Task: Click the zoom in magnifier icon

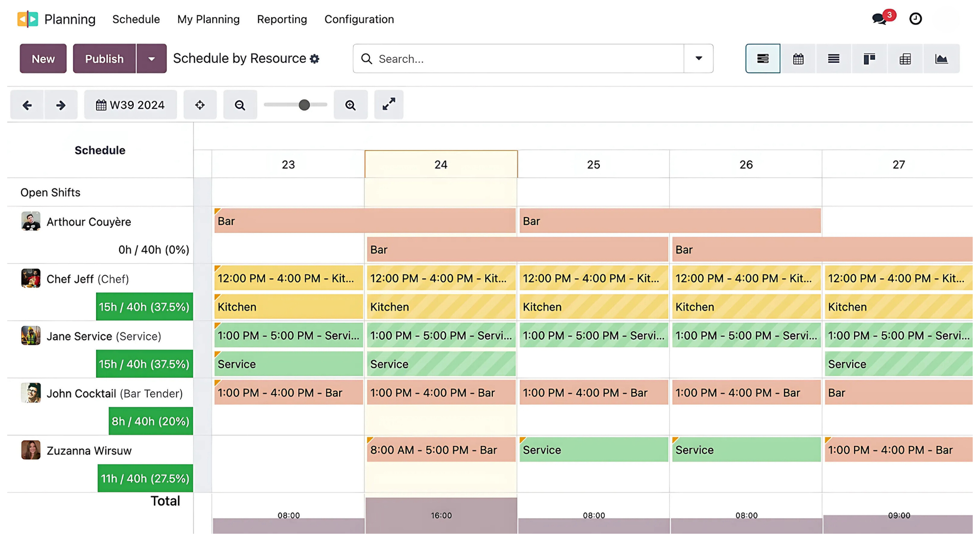Action: (x=350, y=105)
